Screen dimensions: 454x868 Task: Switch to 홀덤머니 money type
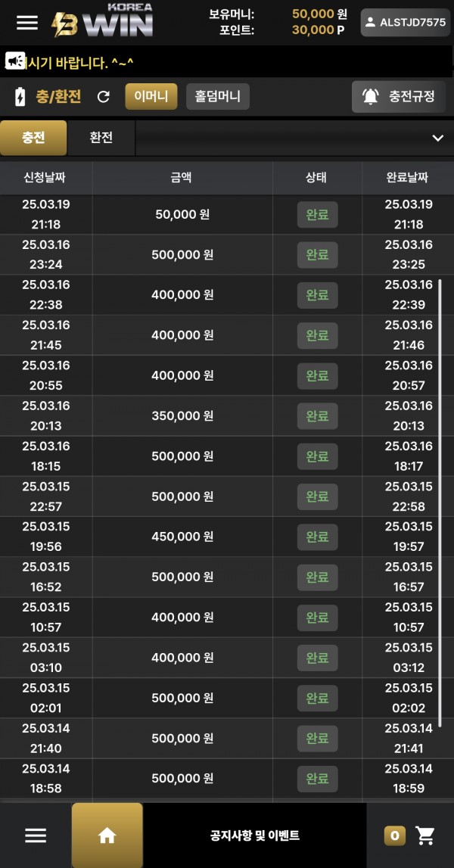point(218,96)
